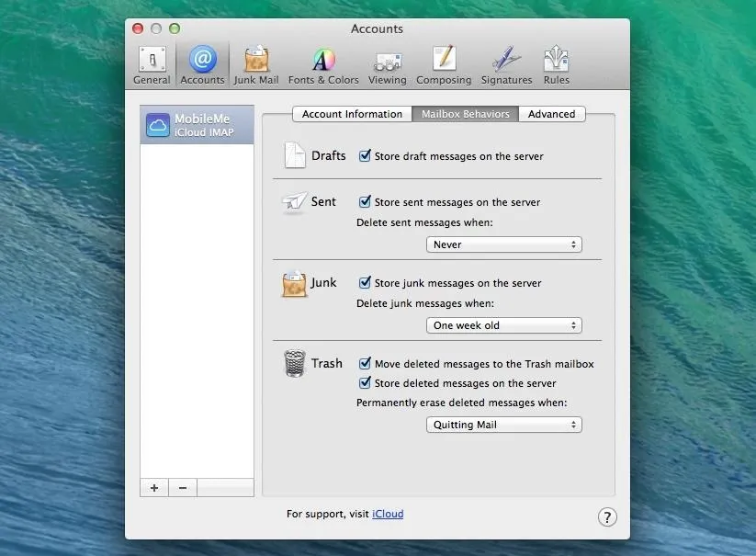Click the Junk mailbag icon
Viewport: 756px width, 556px height.
tap(294, 284)
